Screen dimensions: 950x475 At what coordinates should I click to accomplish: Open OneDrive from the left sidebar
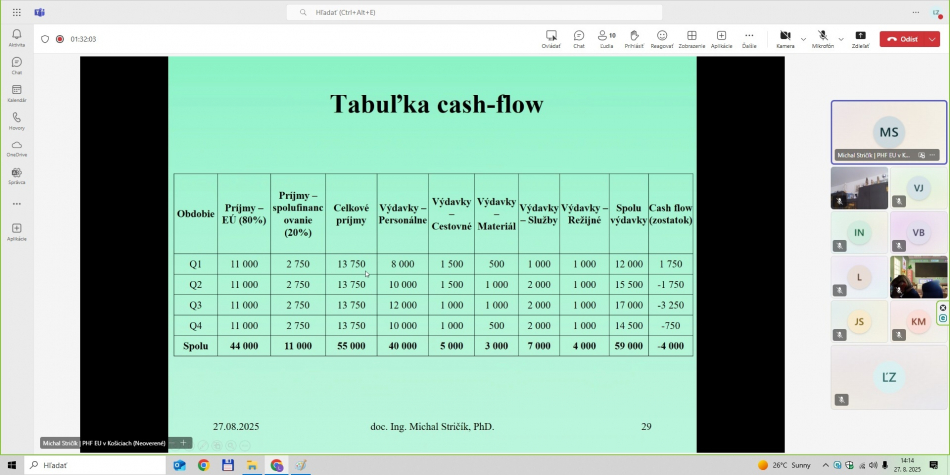[x=16, y=148]
